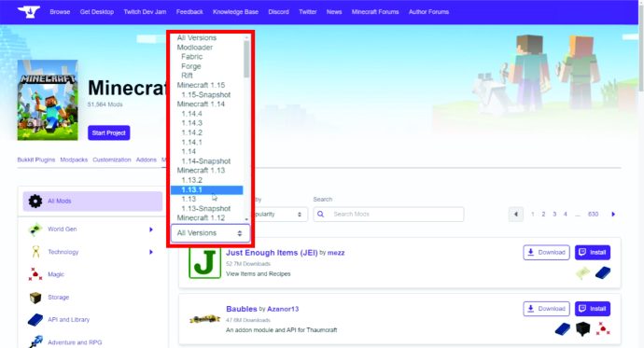Select All Mods gear icon

pos(35,202)
